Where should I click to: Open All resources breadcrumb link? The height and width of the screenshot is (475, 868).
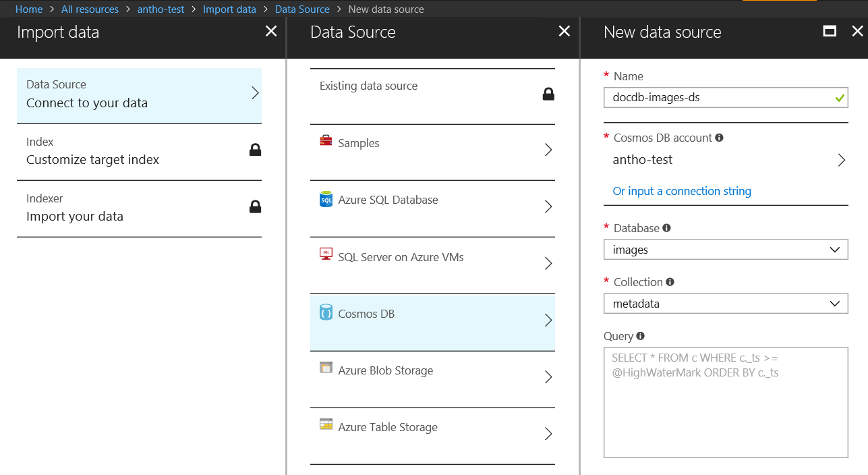point(90,9)
